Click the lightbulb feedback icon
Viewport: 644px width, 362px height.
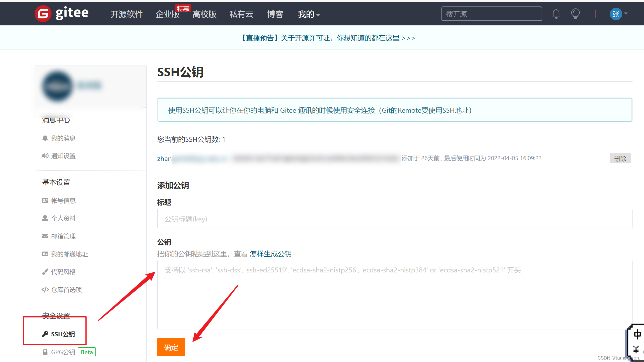click(x=575, y=14)
